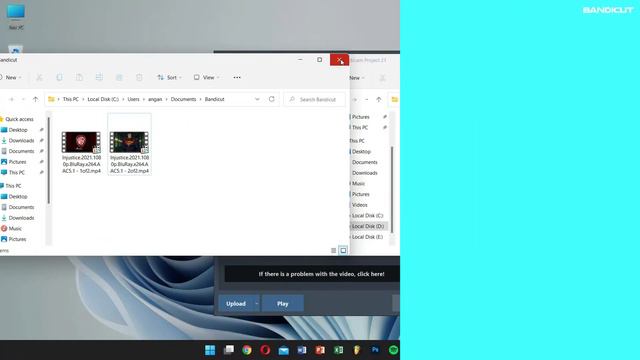The image size is (640, 360).
Task: Click the left navigation pane scrollbar
Action: click(49, 160)
